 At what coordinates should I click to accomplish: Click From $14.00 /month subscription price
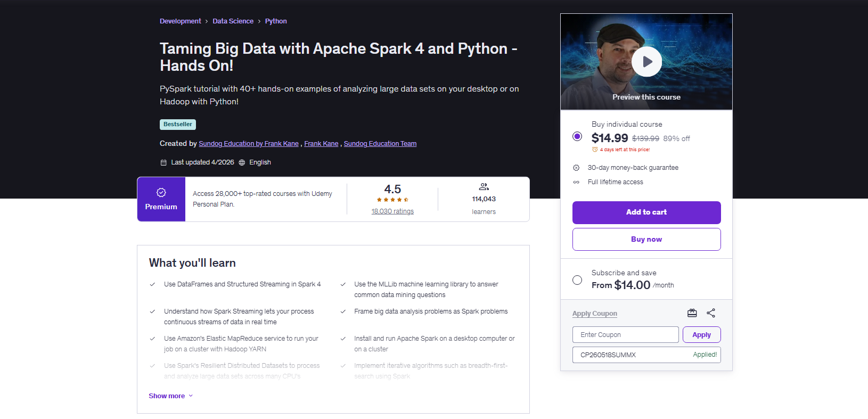click(x=633, y=285)
